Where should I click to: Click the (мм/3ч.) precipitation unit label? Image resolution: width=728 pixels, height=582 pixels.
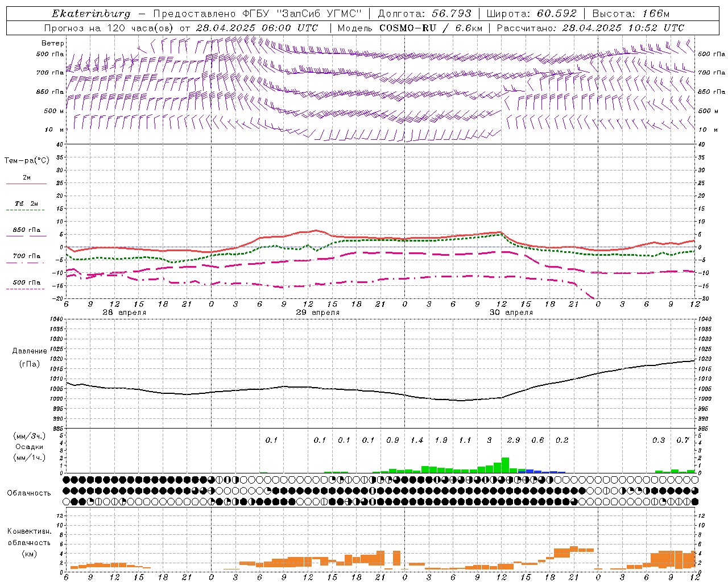(x=29, y=436)
